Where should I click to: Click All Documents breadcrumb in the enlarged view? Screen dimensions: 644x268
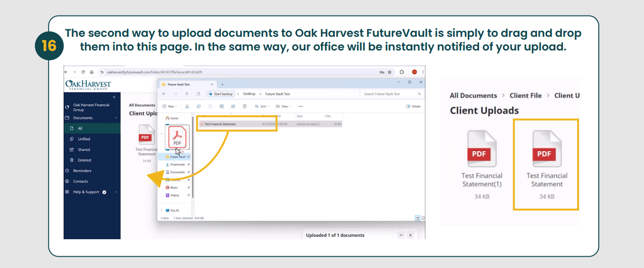(x=473, y=95)
